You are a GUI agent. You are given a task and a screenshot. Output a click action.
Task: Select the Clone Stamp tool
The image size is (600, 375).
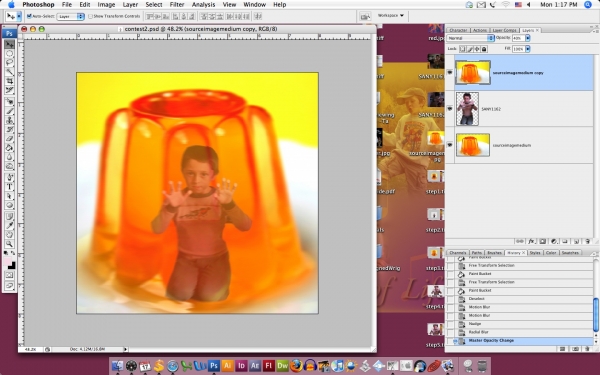[x=10, y=120]
